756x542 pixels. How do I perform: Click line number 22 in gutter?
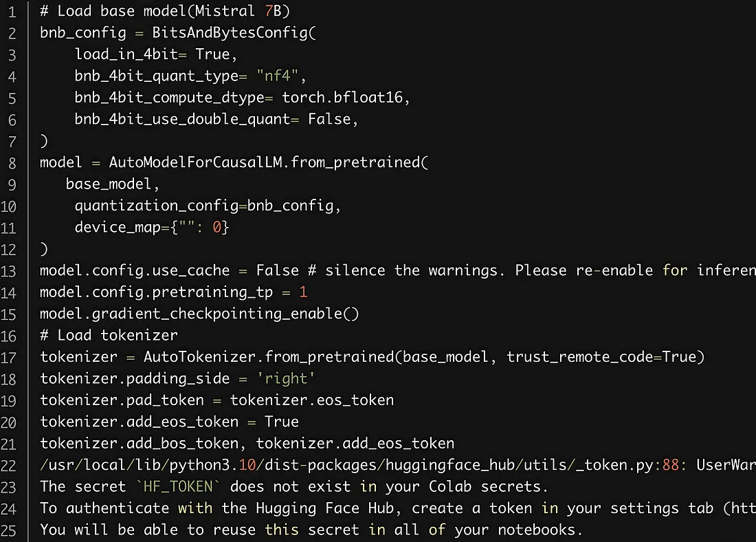[x=9, y=466]
